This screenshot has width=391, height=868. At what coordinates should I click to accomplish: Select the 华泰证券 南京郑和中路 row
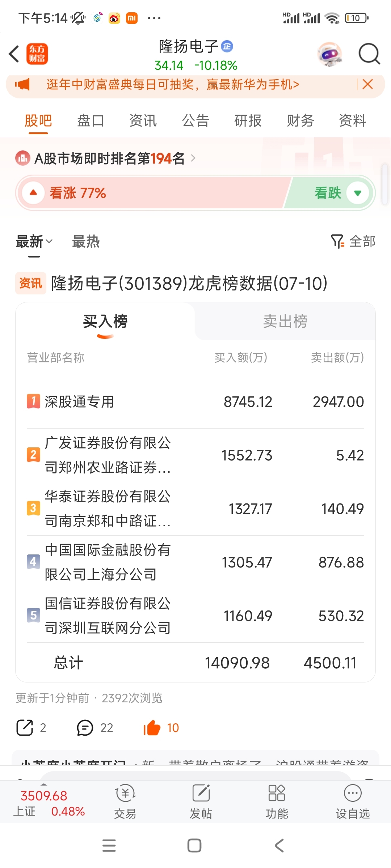(x=195, y=509)
